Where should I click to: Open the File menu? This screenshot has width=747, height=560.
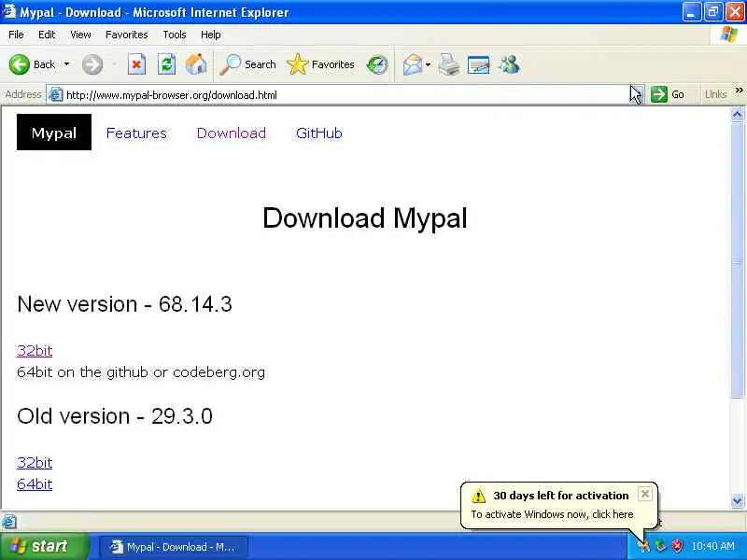[x=16, y=35]
